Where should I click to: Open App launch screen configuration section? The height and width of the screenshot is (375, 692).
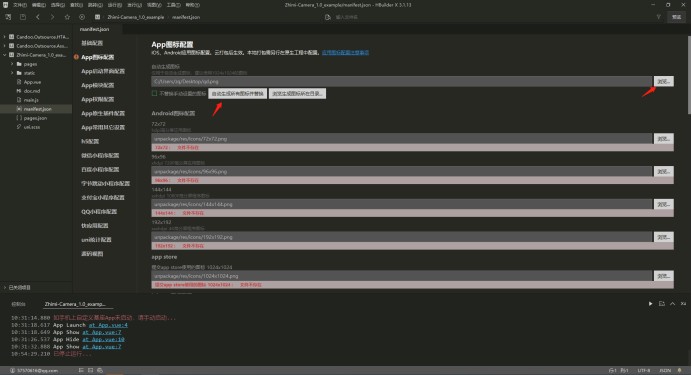[103, 71]
